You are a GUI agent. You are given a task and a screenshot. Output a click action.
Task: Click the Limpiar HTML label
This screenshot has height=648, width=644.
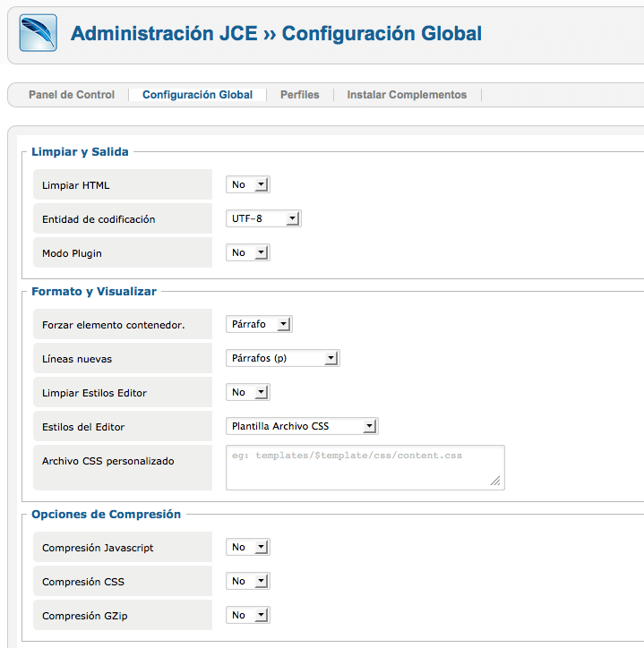point(76,185)
